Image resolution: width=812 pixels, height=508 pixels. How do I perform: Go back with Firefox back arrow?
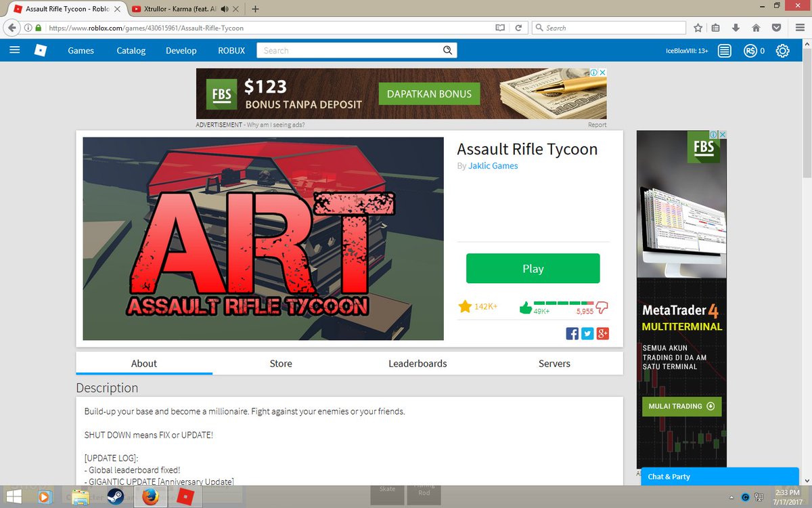point(12,28)
